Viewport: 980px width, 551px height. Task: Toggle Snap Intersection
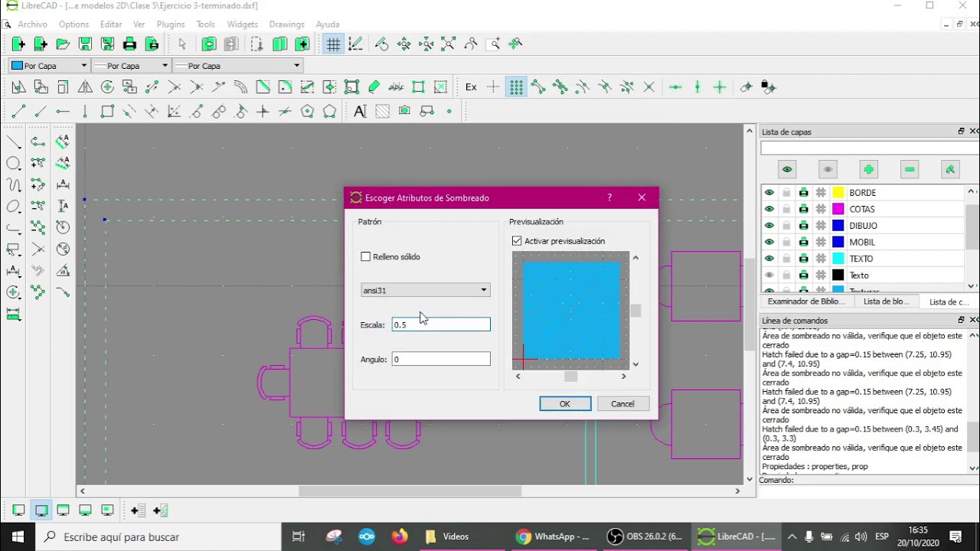click(x=649, y=87)
